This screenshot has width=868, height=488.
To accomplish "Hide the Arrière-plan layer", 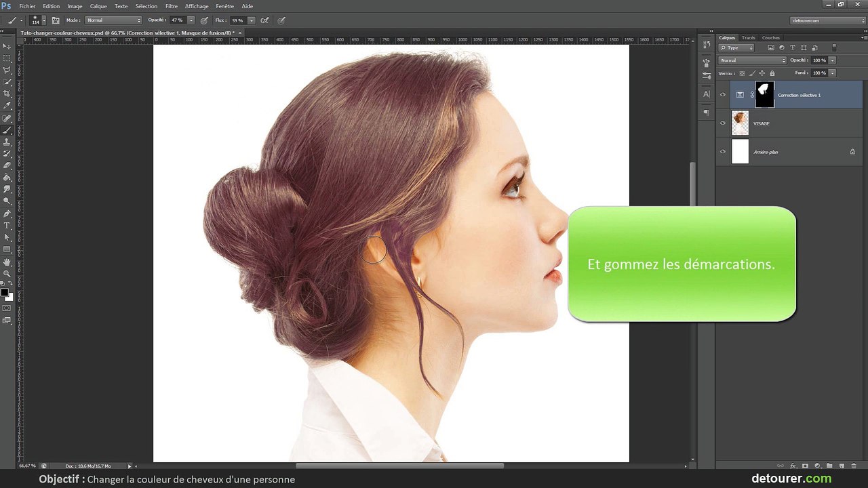I will click(x=723, y=152).
